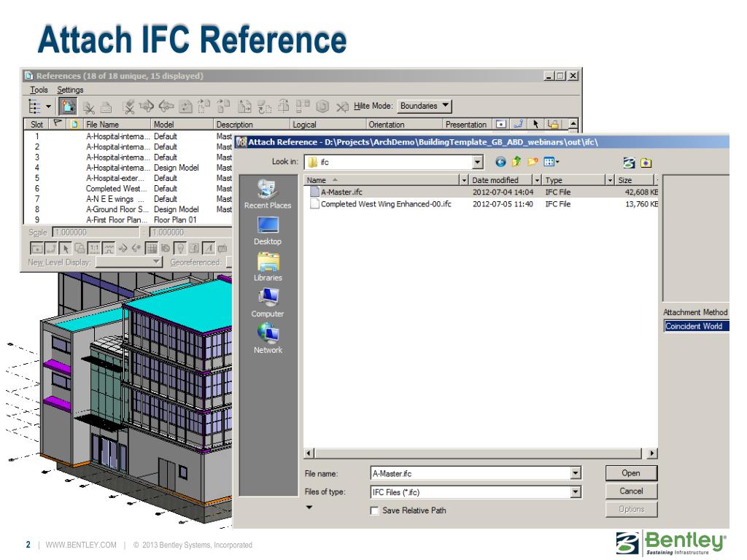
Task: Go to Desktop in dialog sidebar
Action: [268, 231]
